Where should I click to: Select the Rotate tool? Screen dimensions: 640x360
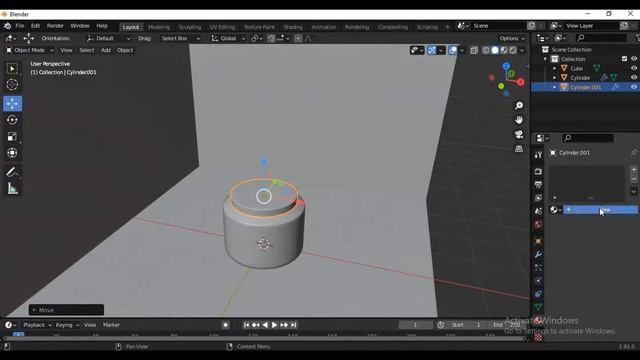tap(12, 120)
